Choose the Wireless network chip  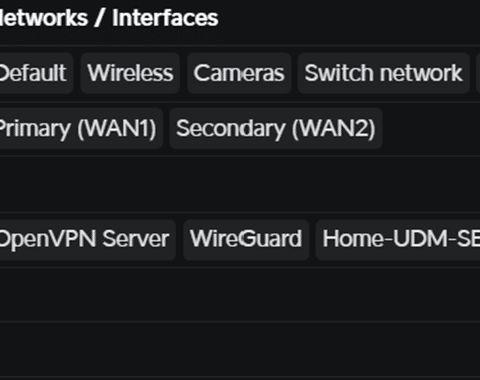point(130,73)
